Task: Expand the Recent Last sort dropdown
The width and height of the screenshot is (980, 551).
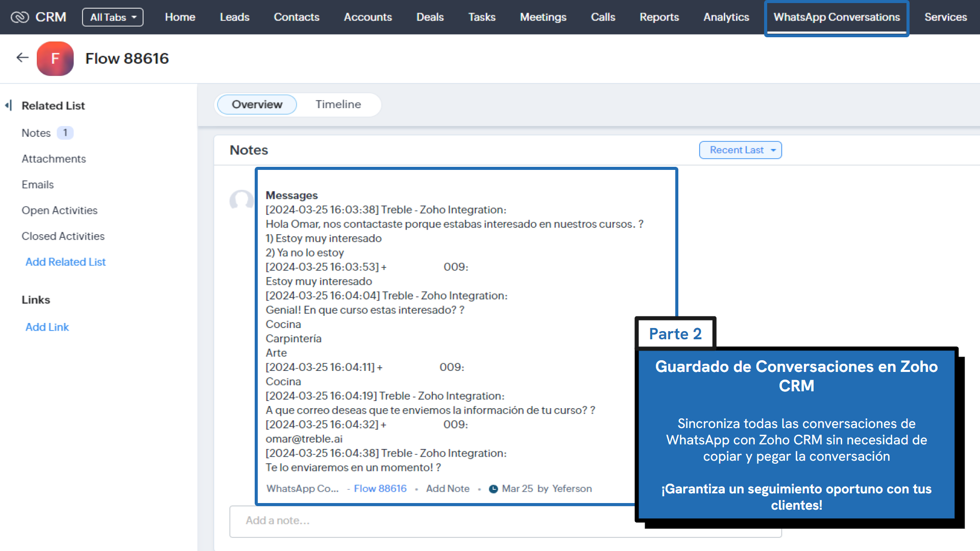Action: click(740, 150)
